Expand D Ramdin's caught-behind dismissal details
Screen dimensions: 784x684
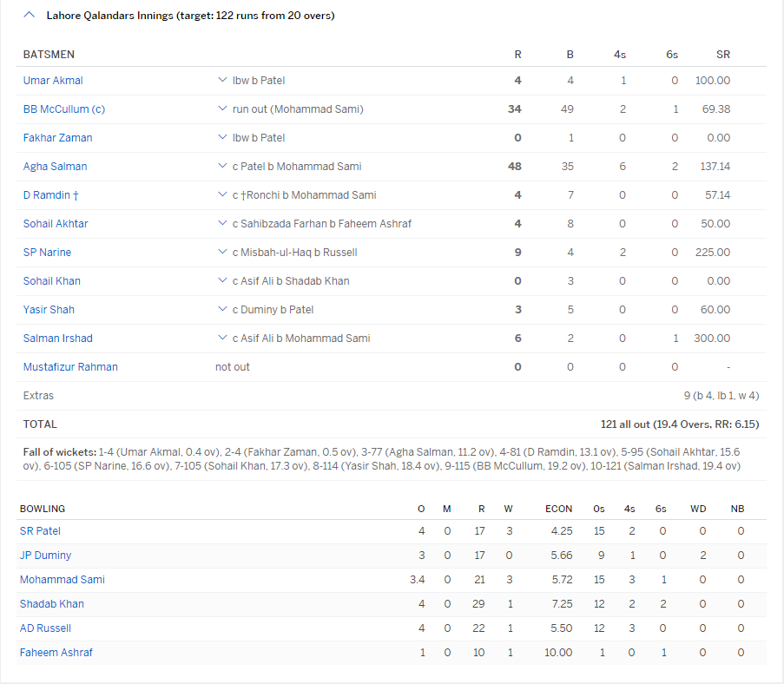click(x=222, y=194)
